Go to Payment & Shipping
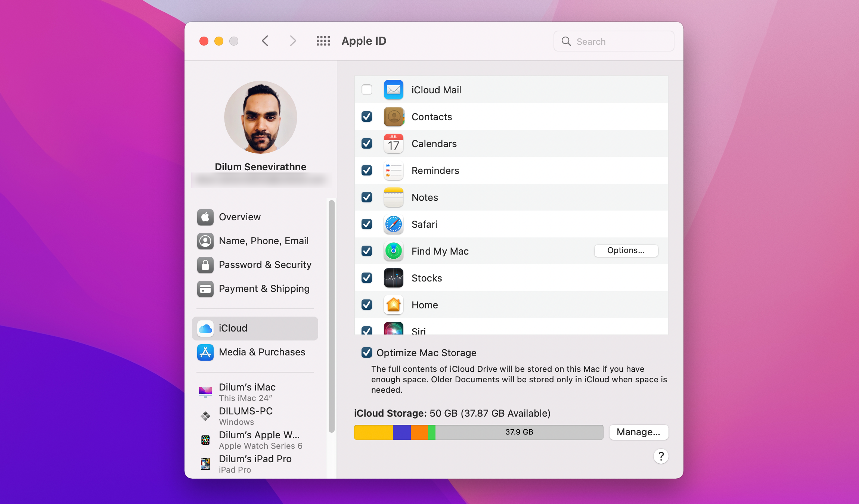This screenshot has width=859, height=504. point(255,289)
